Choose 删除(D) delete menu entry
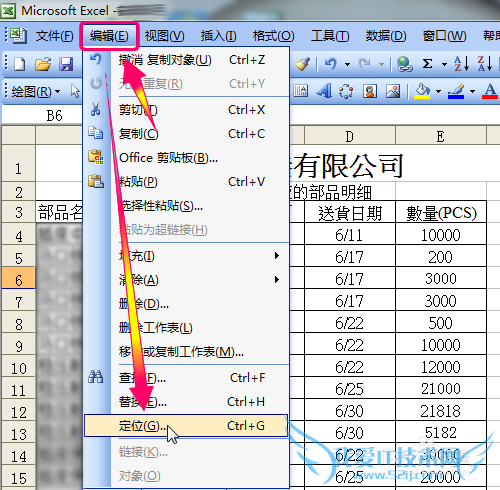 (187, 304)
